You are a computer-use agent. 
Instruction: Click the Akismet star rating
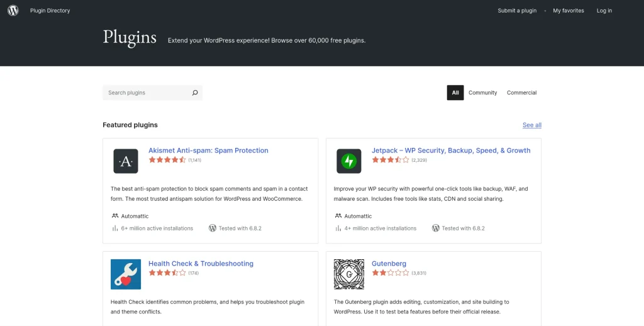167,160
